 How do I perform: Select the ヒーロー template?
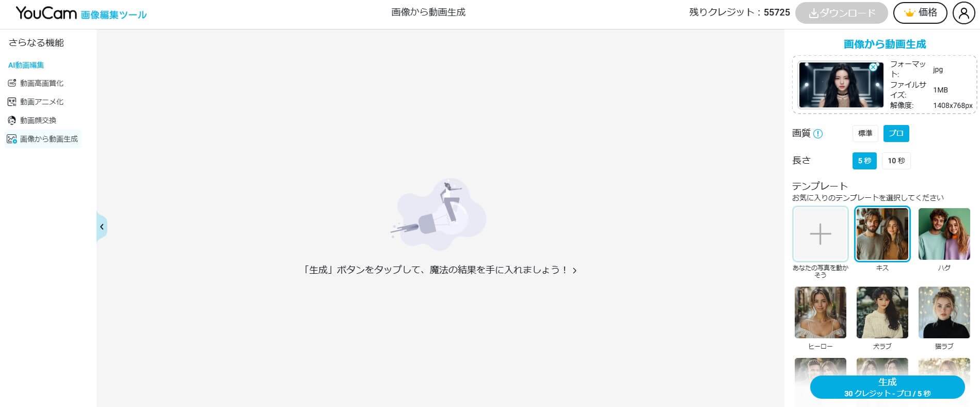point(821,312)
